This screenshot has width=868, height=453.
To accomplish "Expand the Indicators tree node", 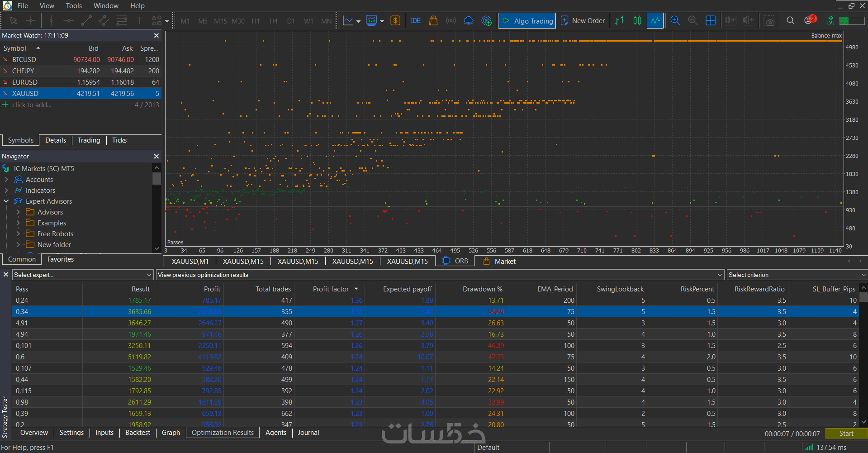I will pos(6,191).
